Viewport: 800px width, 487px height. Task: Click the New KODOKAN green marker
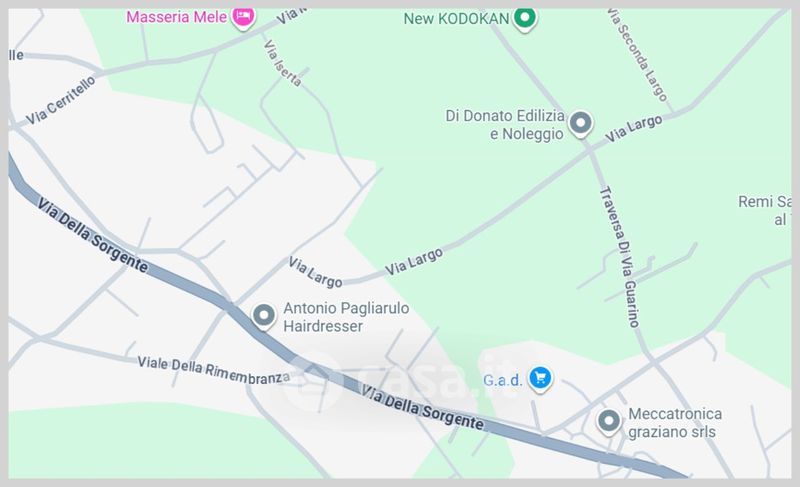[x=525, y=19]
